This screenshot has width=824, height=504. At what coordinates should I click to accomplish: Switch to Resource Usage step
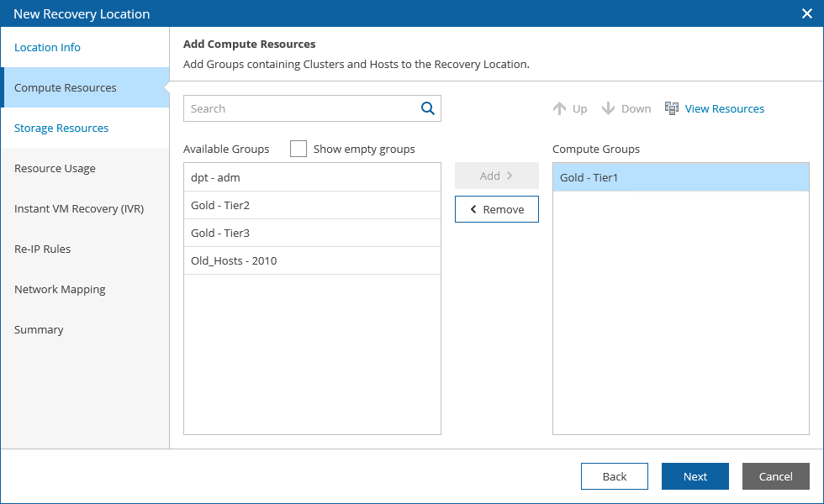pos(55,168)
